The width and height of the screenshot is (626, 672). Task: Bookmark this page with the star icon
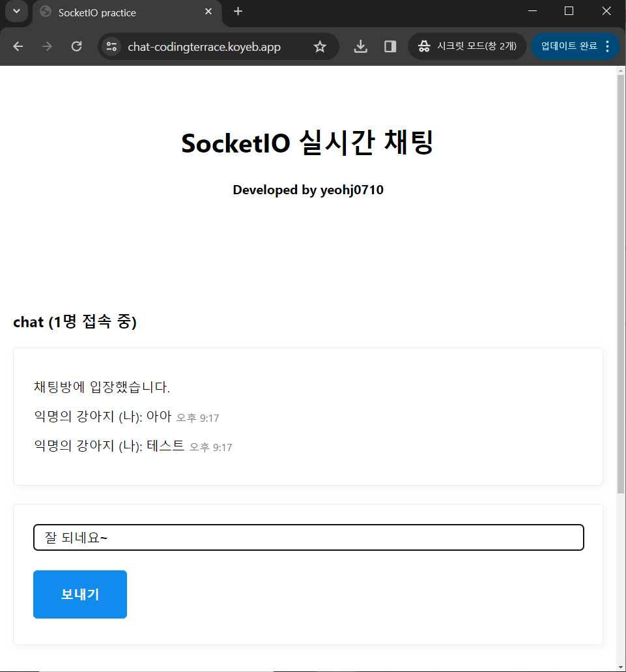(x=320, y=46)
